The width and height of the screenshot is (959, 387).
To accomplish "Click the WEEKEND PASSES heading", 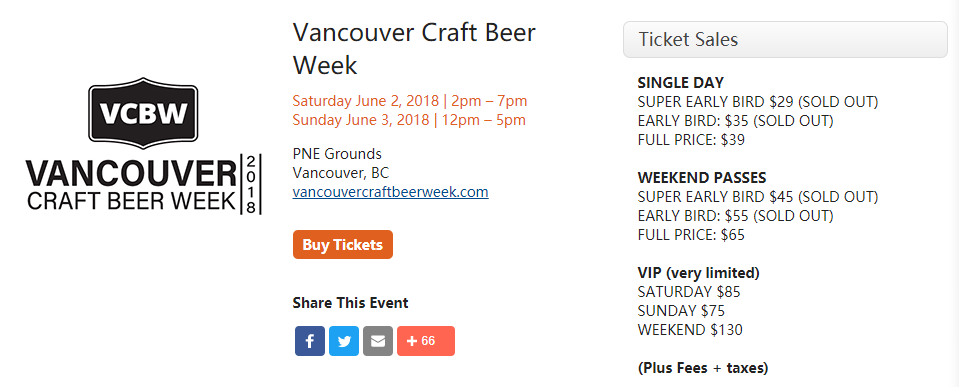I will pyautogui.click(x=702, y=178).
